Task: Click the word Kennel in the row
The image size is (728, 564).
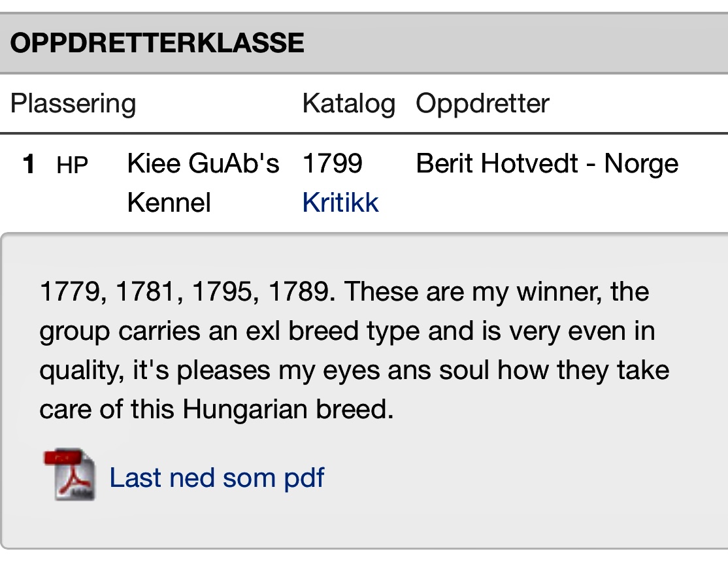Action: (x=169, y=203)
